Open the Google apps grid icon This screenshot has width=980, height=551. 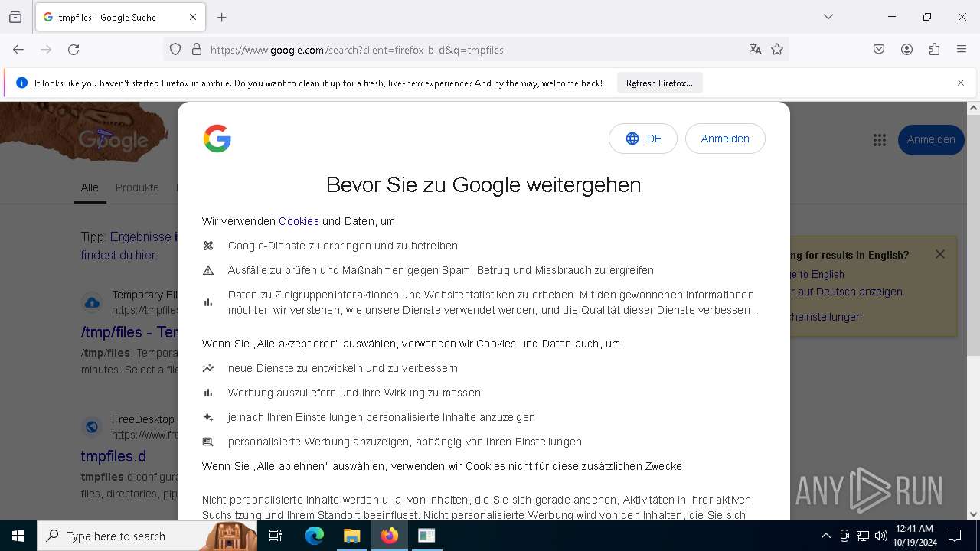(x=879, y=140)
